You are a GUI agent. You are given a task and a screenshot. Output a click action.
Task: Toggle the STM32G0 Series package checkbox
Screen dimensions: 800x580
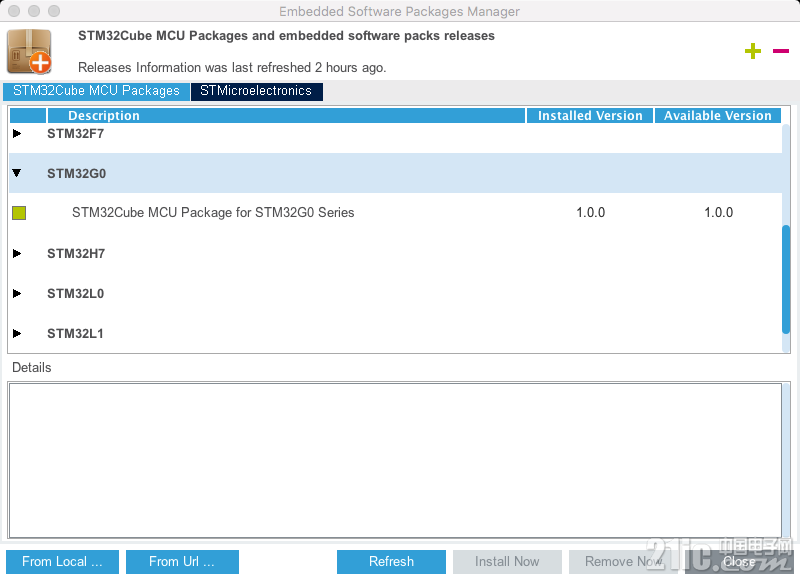click(19, 213)
